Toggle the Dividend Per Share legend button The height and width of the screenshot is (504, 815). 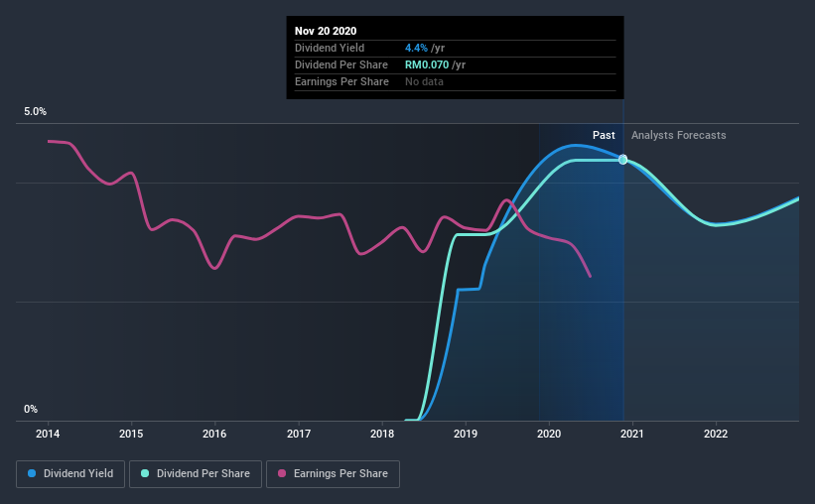(198, 474)
